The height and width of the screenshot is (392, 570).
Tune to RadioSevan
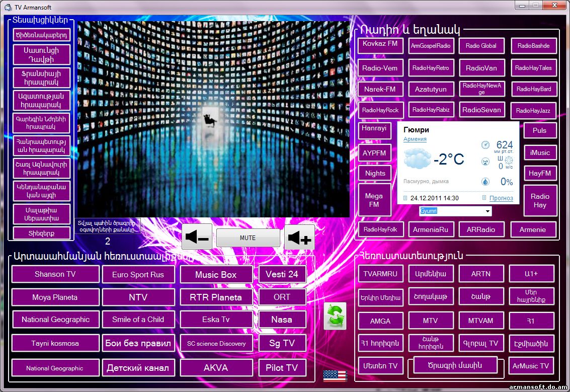tap(481, 110)
